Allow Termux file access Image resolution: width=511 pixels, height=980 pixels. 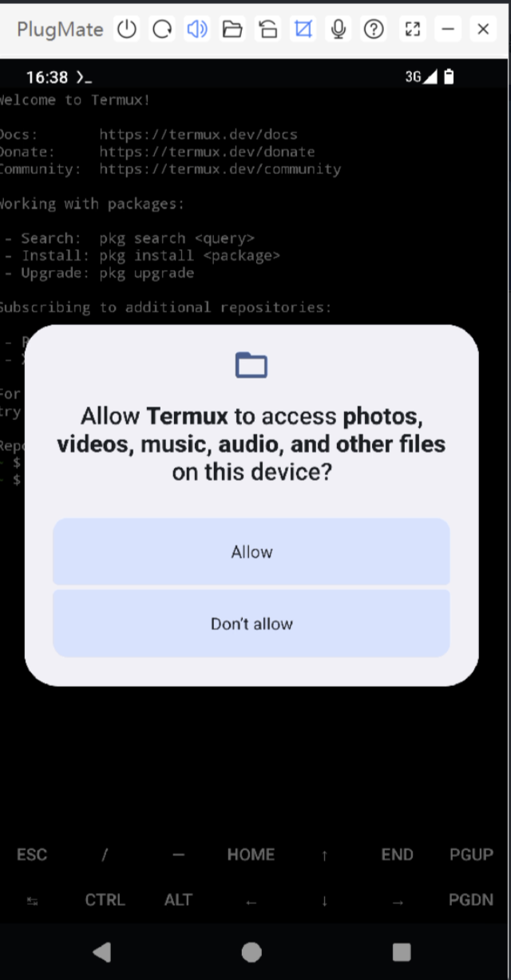coord(252,552)
